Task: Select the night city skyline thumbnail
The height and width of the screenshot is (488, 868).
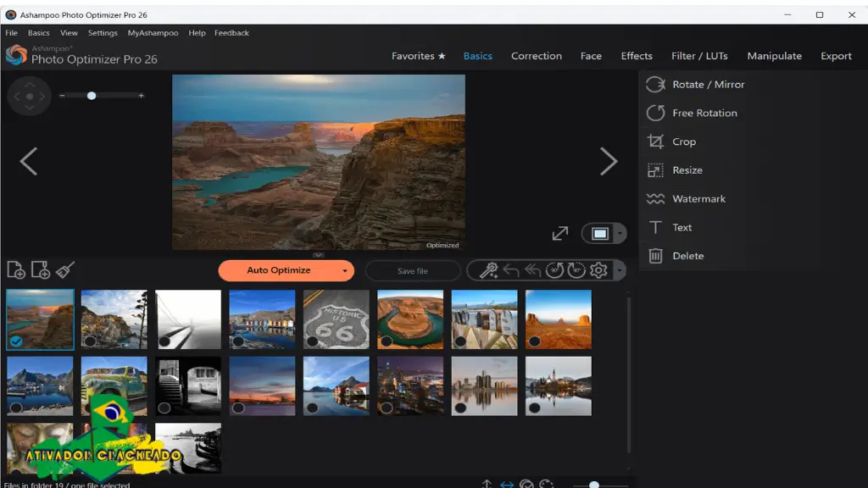Action: [410, 385]
